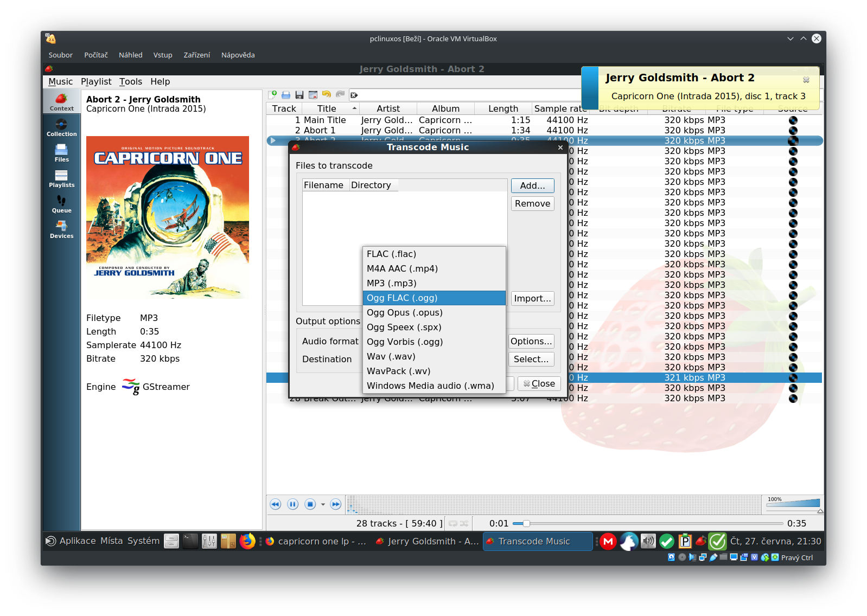
Task: Sort playlist by Artist column
Action: point(388,109)
